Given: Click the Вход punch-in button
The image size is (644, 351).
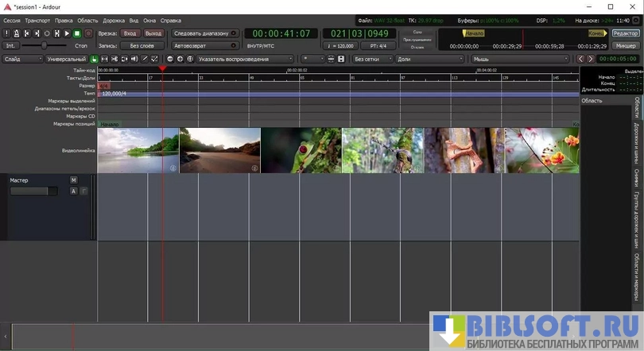Looking at the screenshot, I should point(130,33).
